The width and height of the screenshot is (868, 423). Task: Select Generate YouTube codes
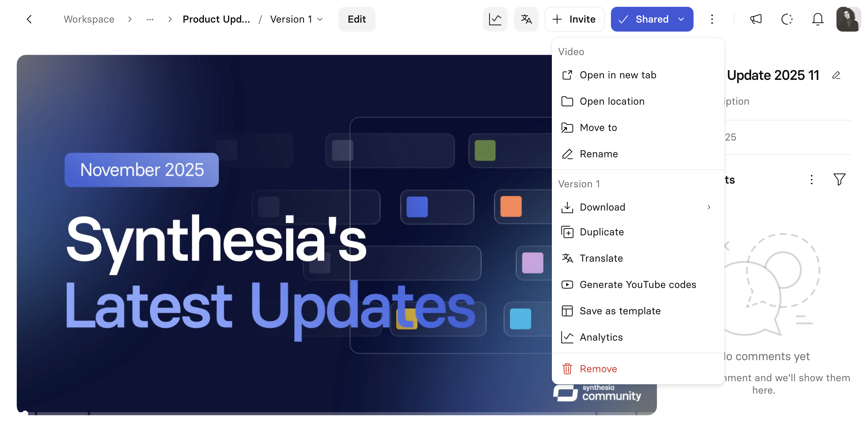638,285
